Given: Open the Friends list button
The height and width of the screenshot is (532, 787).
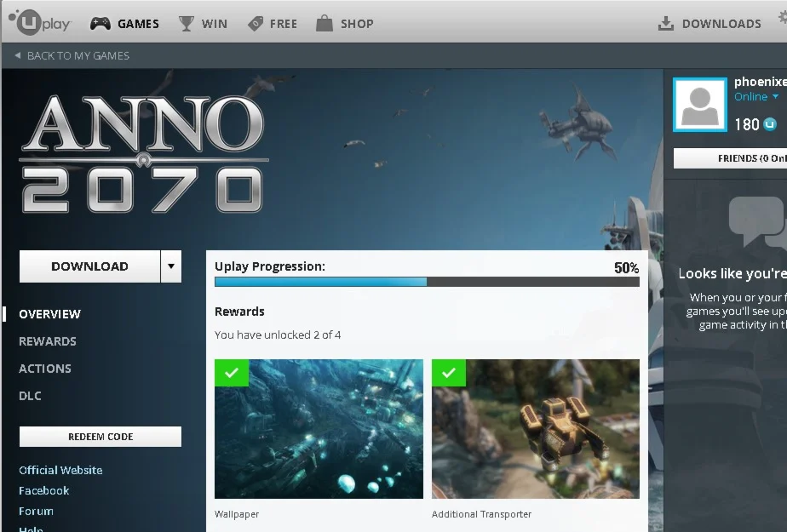Looking at the screenshot, I should pos(730,158).
